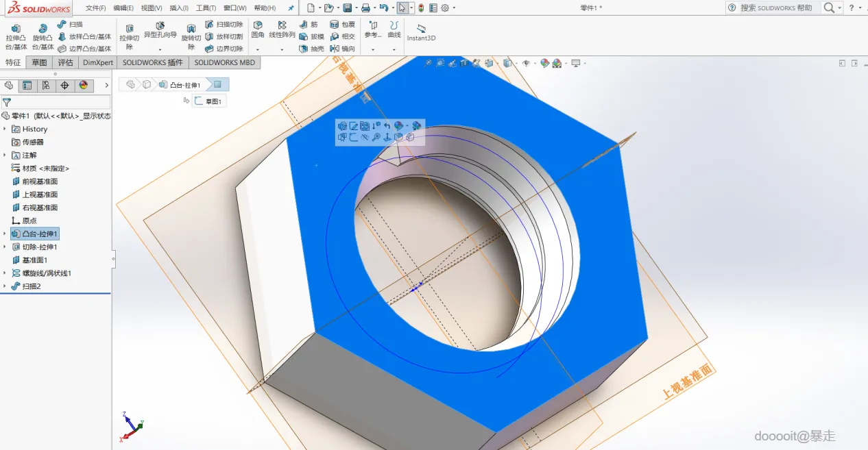Click the Curves (曲线) tool

[x=394, y=29]
